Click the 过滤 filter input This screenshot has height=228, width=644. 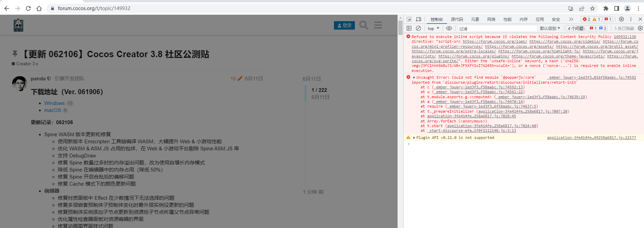click(497, 29)
